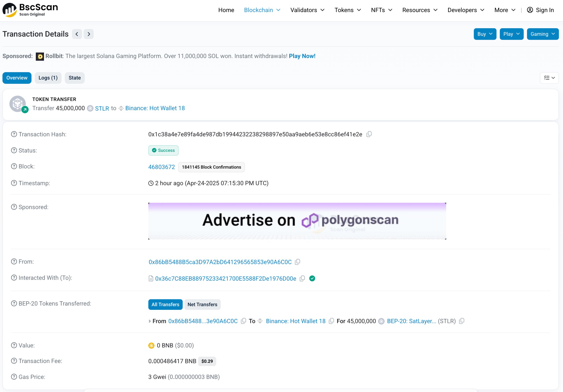Open the Developers dropdown menu
563x392 pixels.
click(x=466, y=10)
